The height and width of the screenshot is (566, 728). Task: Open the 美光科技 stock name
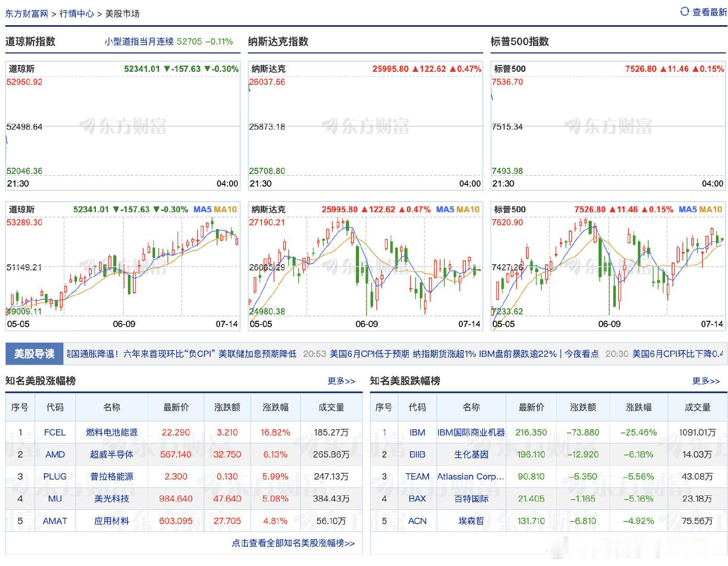[112, 498]
